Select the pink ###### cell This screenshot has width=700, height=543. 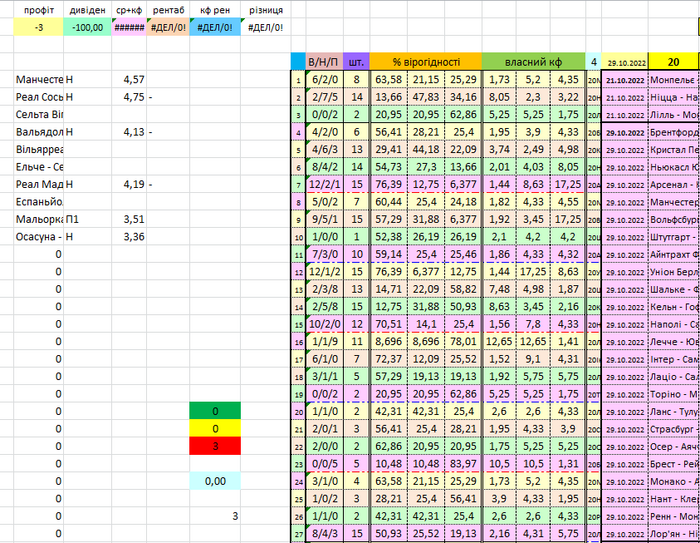pos(129,27)
